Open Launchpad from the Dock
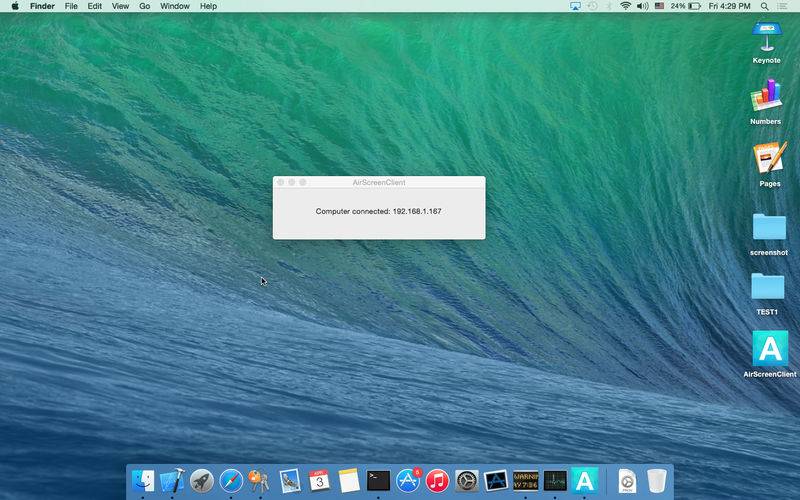This screenshot has height=500, width=800. [202, 481]
